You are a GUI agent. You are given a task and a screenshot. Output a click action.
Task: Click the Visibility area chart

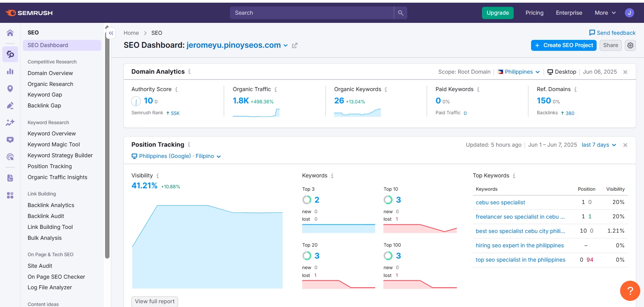pos(207,247)
